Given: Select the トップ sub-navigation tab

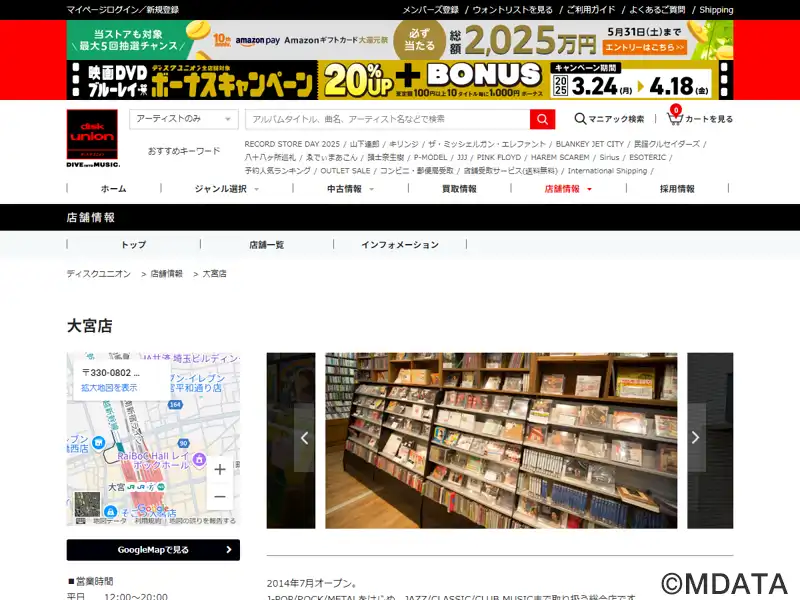Looking at the screenshot, I should click(134, 245).
